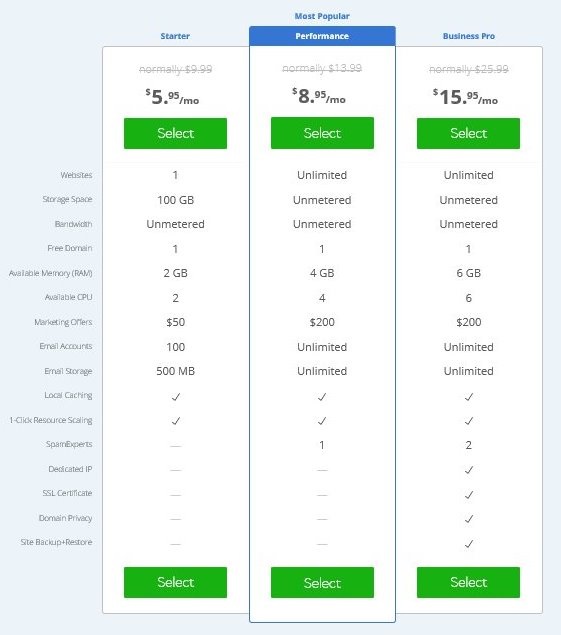This screenshot has height=635, width=561.
Task: Click the Business Pro plan heading
Action: pyautogui.click(x=469, y=36)
